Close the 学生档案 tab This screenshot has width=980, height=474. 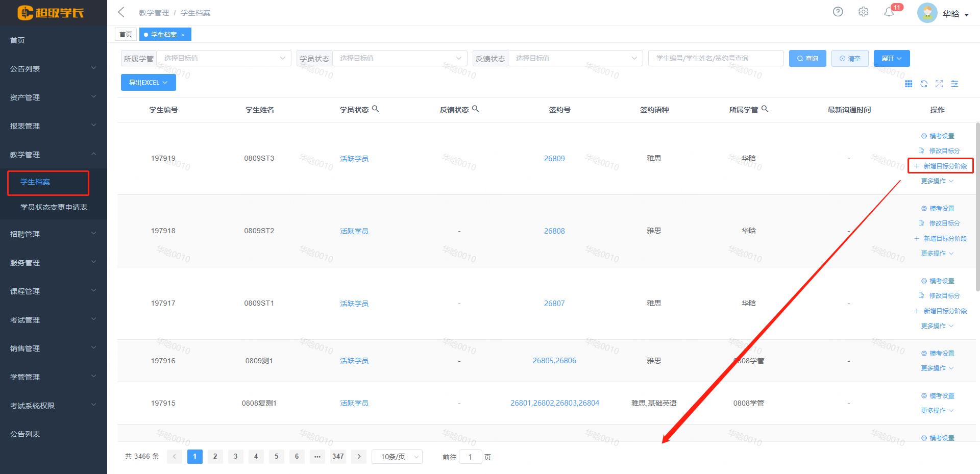click(x=183, y=34)
